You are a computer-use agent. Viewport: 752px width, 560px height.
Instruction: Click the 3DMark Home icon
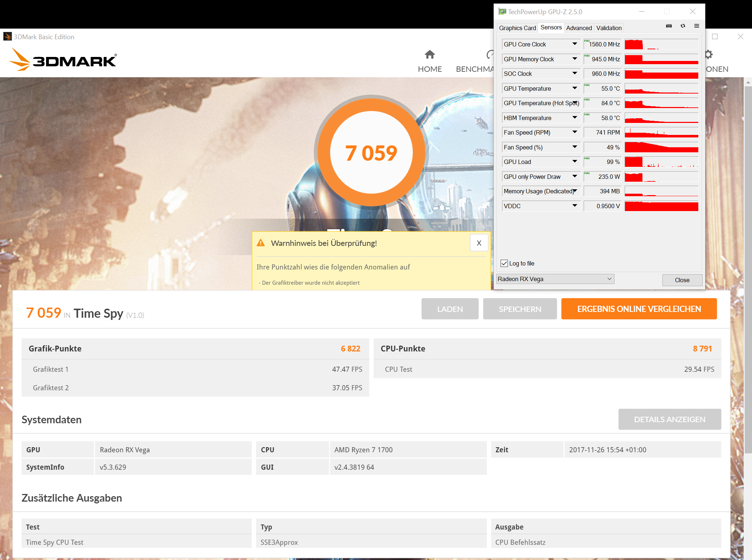[x=430, y=55]
